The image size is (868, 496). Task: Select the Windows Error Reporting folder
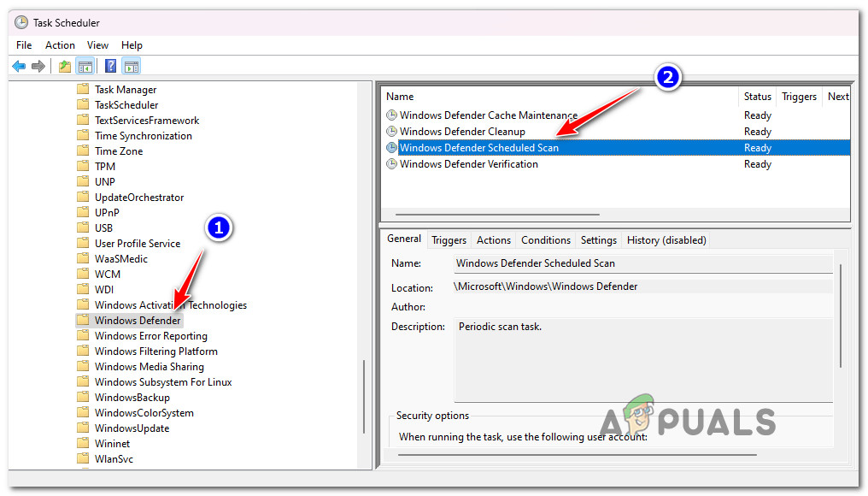(150, 336)
